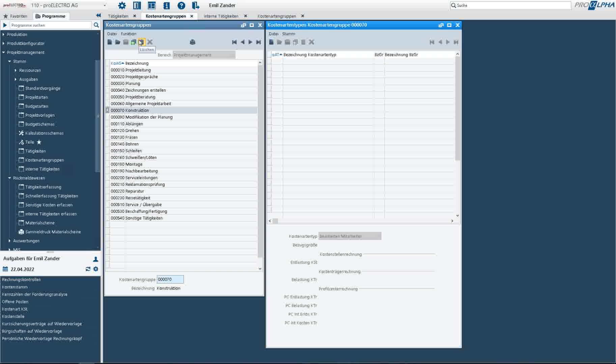Image resolution: width=616 pixels, height=364 pixels.
Task: Open Datei menu in Kostenartentypen window
Action: [x=274, y=34]
